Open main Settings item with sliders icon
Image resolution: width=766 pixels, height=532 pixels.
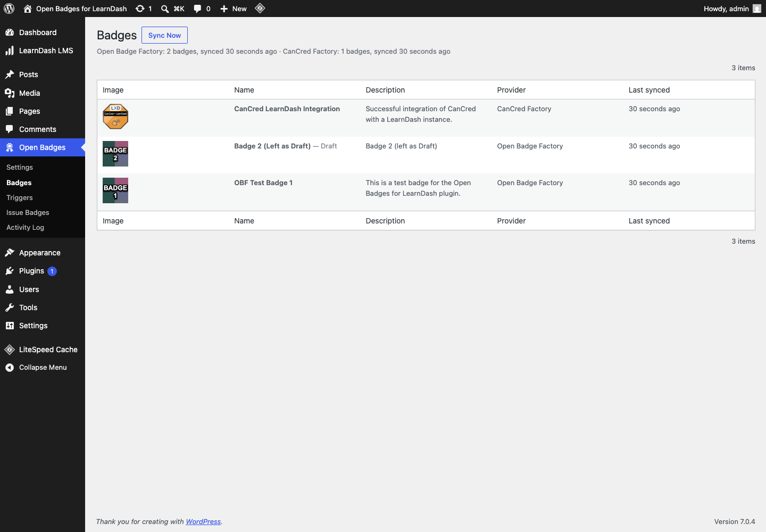pyautogui.click(x=43, y=326)
